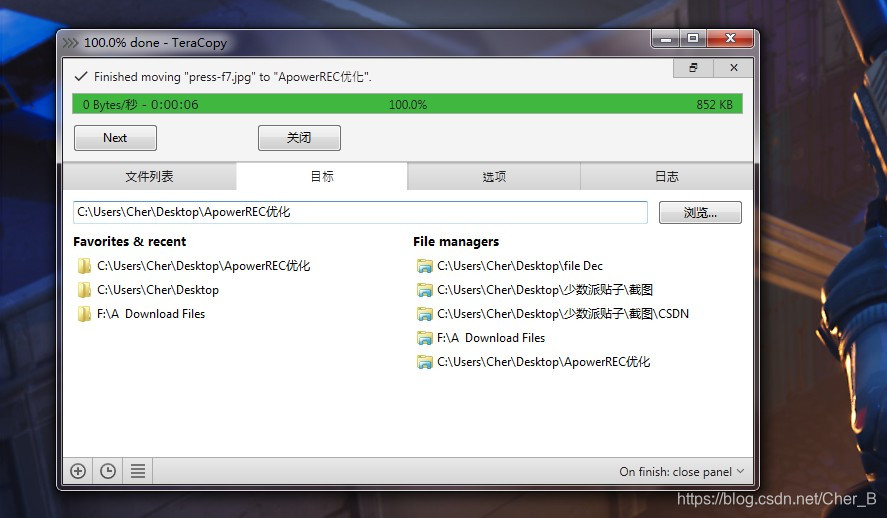The image size is (887, 518).
Task: Click folder icon for favorite ApowerREC优化
Action: [84, 266]
